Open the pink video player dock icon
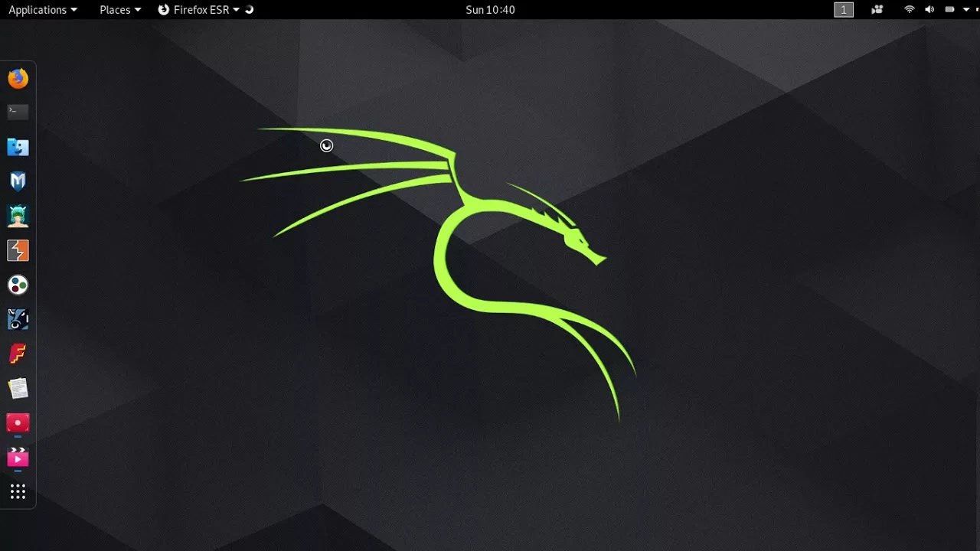This screenshot has width=980, height=551. point(18,458)
